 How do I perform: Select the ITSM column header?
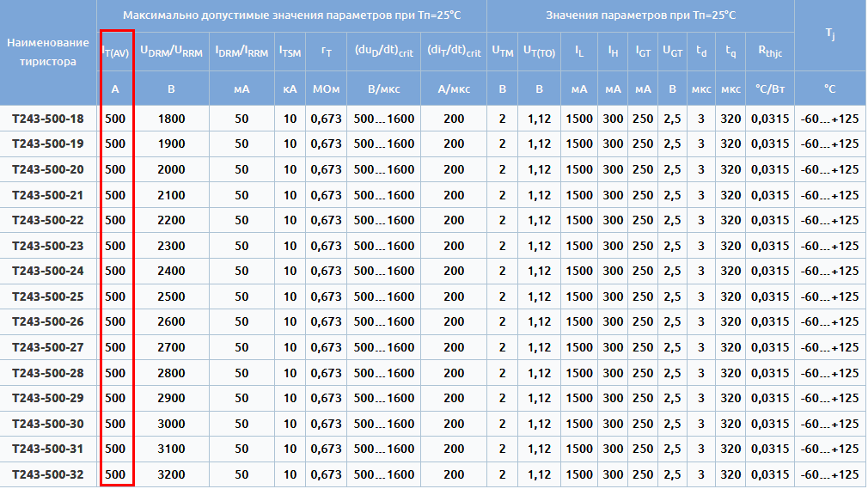(290, 52)
